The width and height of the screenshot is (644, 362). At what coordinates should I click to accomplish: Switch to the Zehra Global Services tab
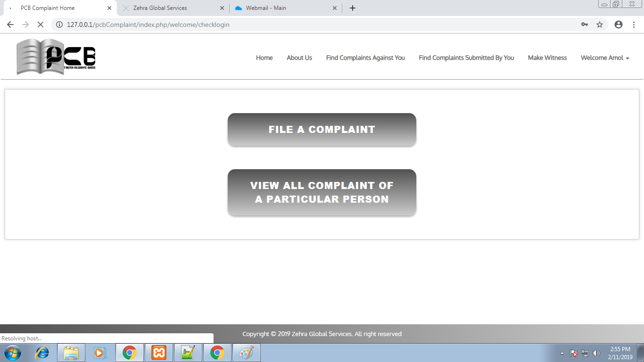[160, 8]
